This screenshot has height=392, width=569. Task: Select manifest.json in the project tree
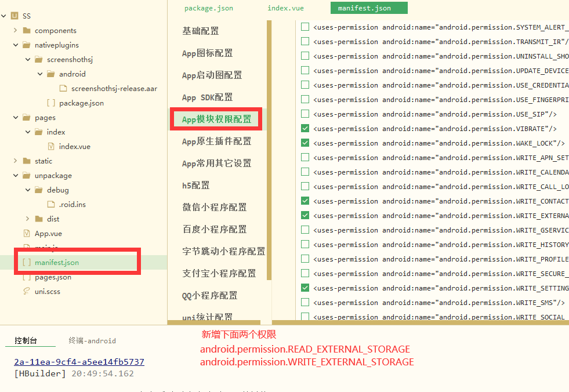[x=56, y=263]
